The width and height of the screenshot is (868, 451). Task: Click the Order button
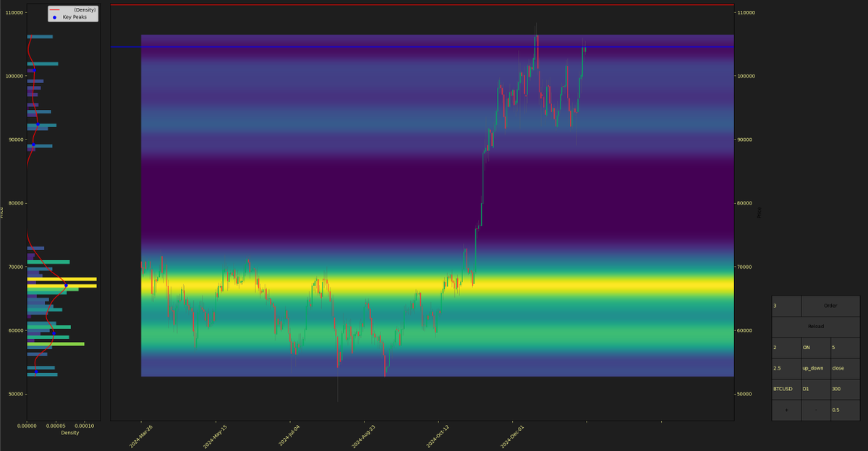830,306
